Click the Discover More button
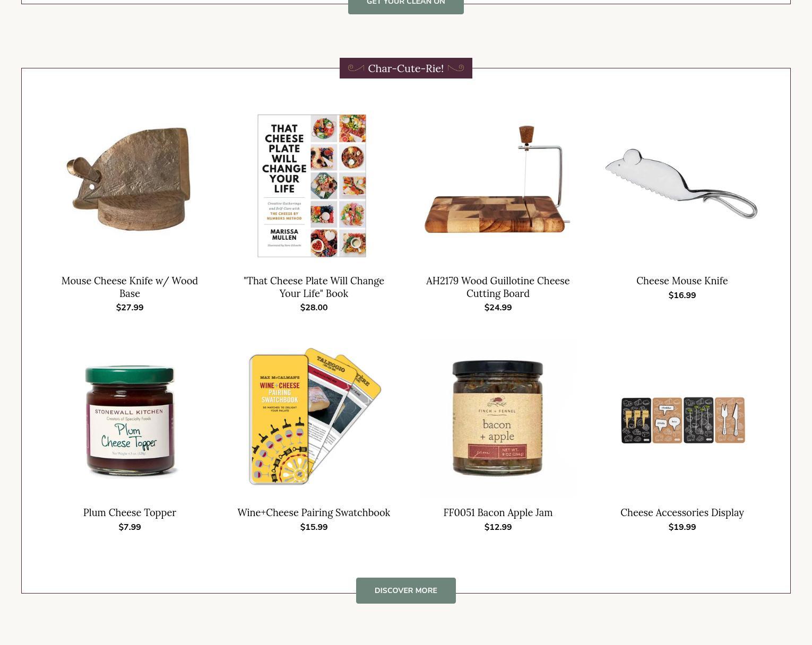The height and width of the screenshot is (645, 812). click(x=406, y=590)
